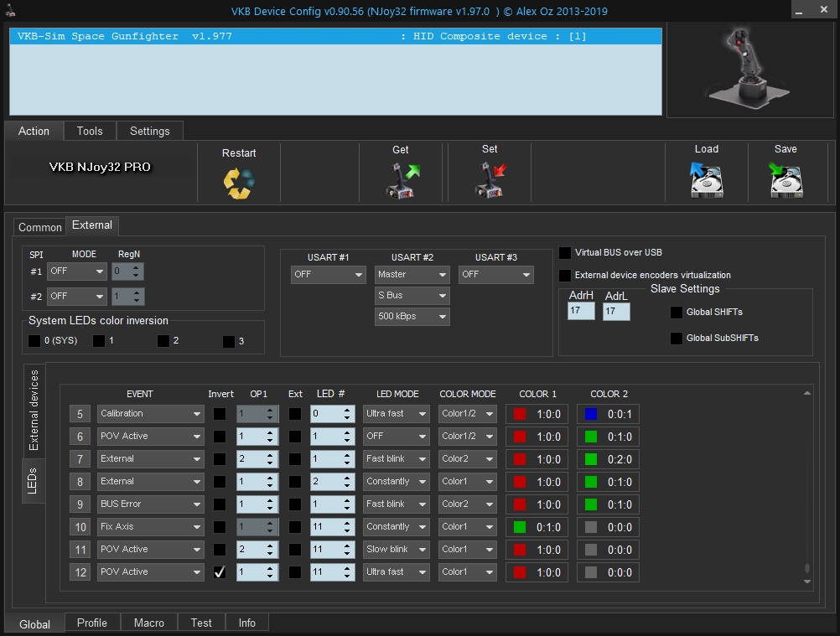Click the Set joystick icon
The width and height of the screenshot is (840, 636).
coord(490,180)
